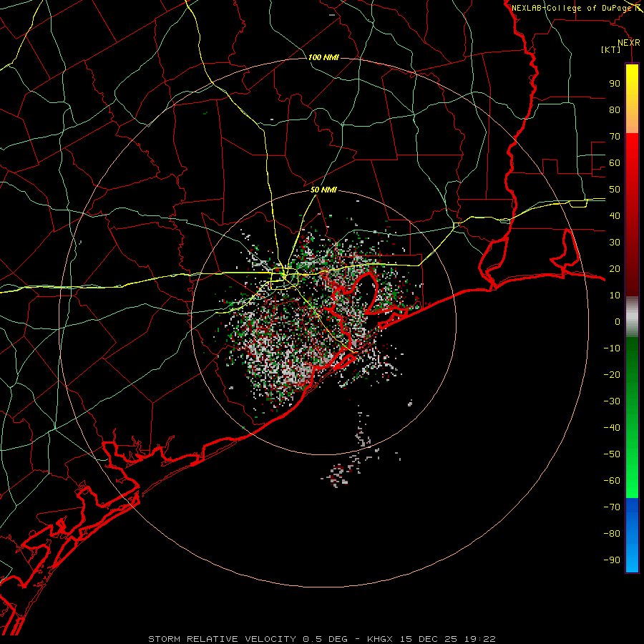Click the 100 NMI range ring label
This screenshot has height=644, width=644.
[x=323, y=57]
